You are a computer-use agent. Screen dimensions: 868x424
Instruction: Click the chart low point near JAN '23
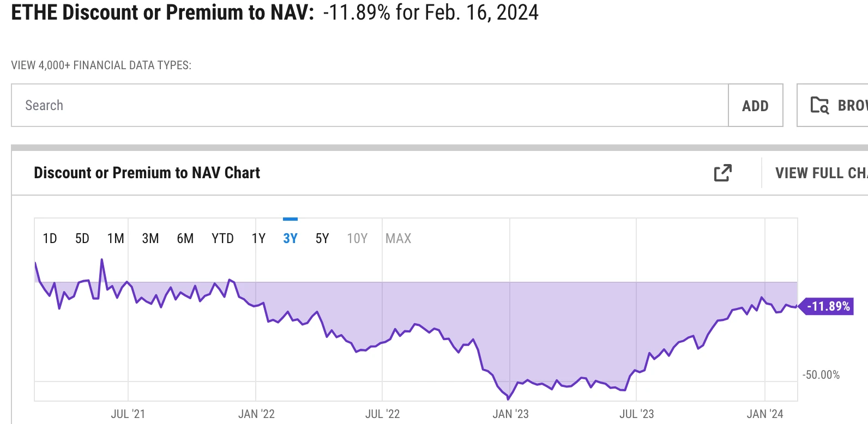click(508, 398)
